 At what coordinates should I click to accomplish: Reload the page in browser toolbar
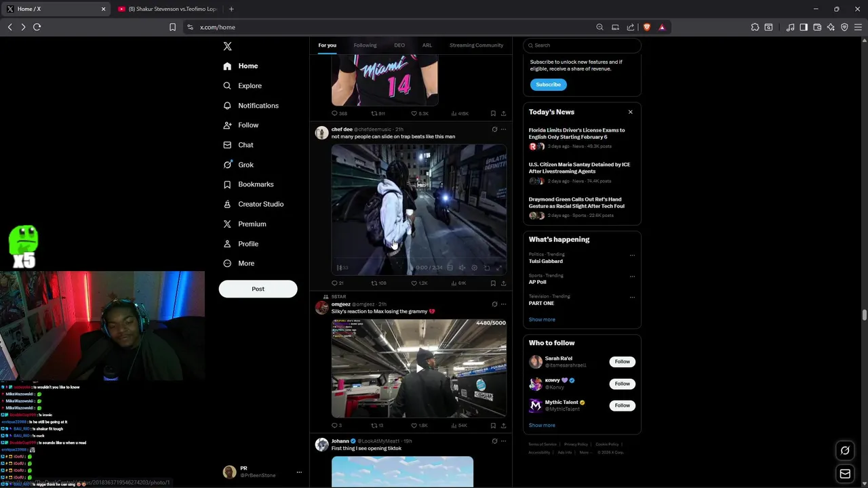(37, 27)
